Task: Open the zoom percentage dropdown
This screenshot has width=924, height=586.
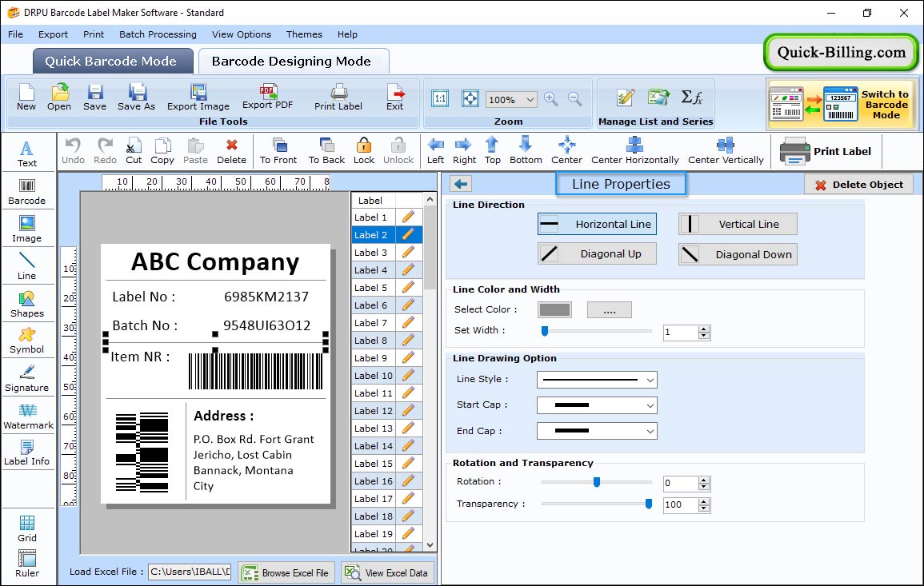Action: click(x=530, y=99)
